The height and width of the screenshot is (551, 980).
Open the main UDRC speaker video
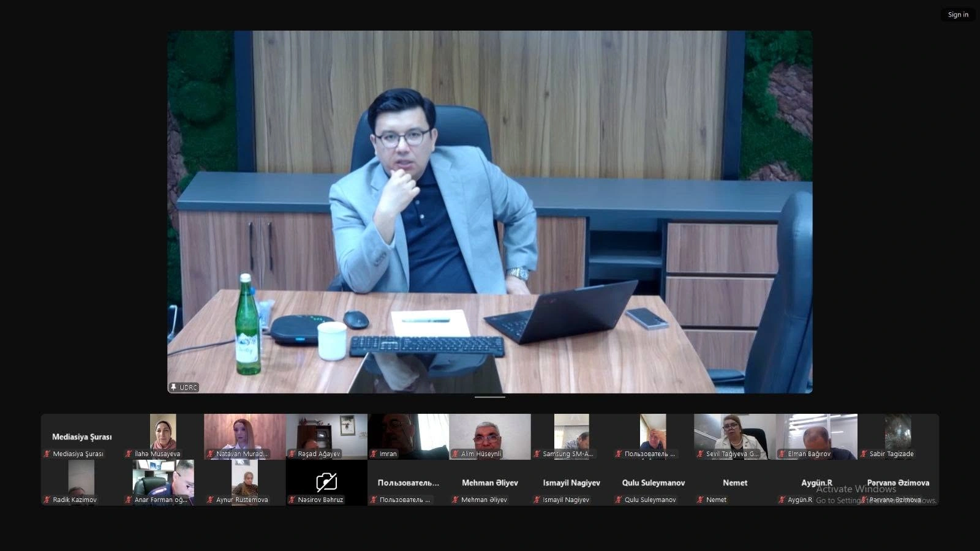pyautogui.click(x=490, y=212)
